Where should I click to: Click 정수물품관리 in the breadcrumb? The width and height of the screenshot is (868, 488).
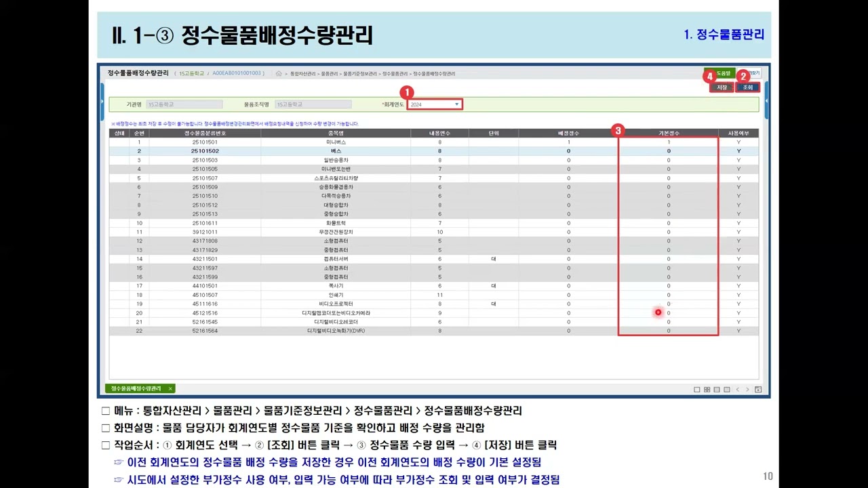[395, 73]
